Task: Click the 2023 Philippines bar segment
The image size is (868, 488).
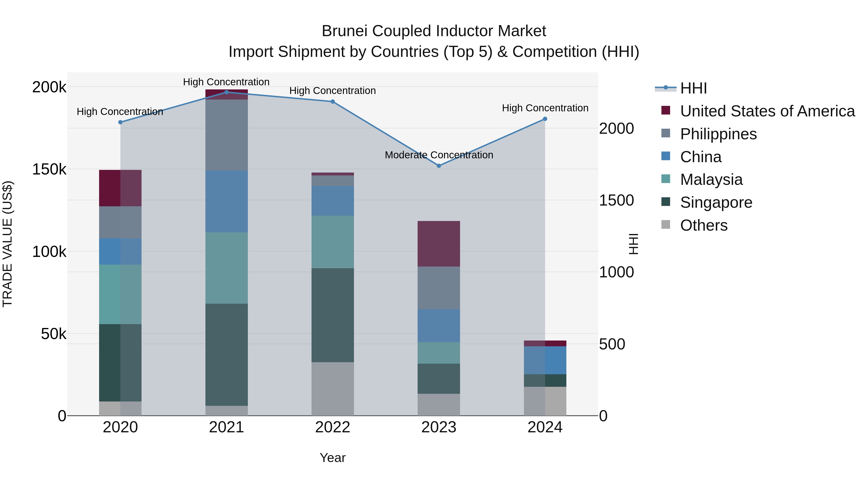Action: click(x=439, y=288)
